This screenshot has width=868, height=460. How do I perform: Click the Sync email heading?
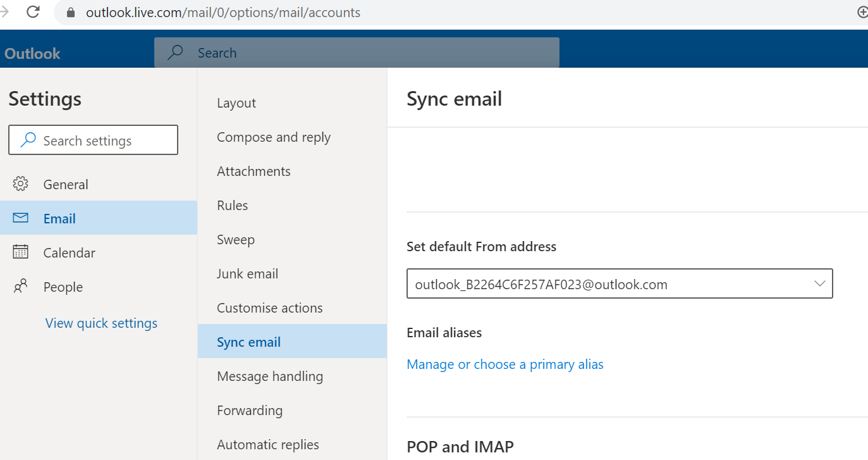click(x=455, y=99)
